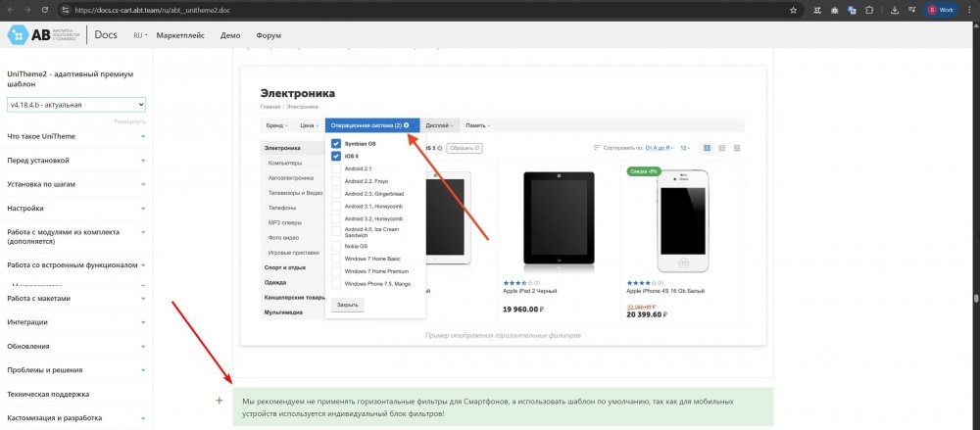Click the "Развернуть" link in sidebar
The image size is (980, 430).
coord(129,121)
